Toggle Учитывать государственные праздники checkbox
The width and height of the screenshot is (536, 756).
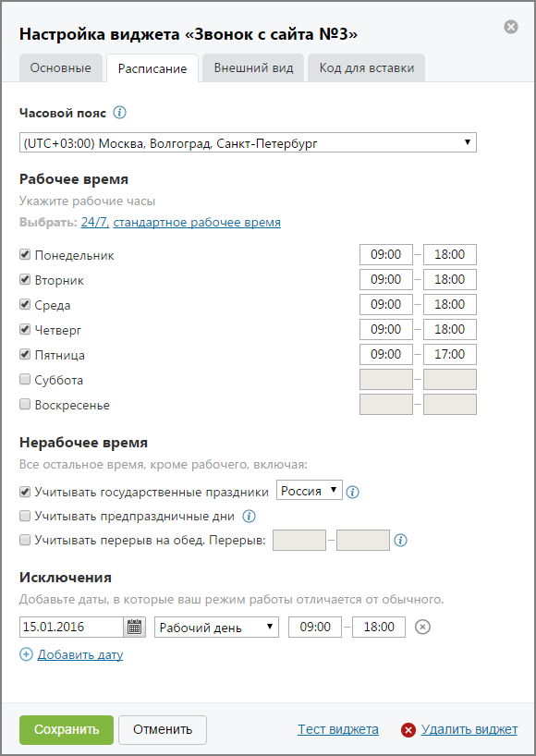(25, 493)
